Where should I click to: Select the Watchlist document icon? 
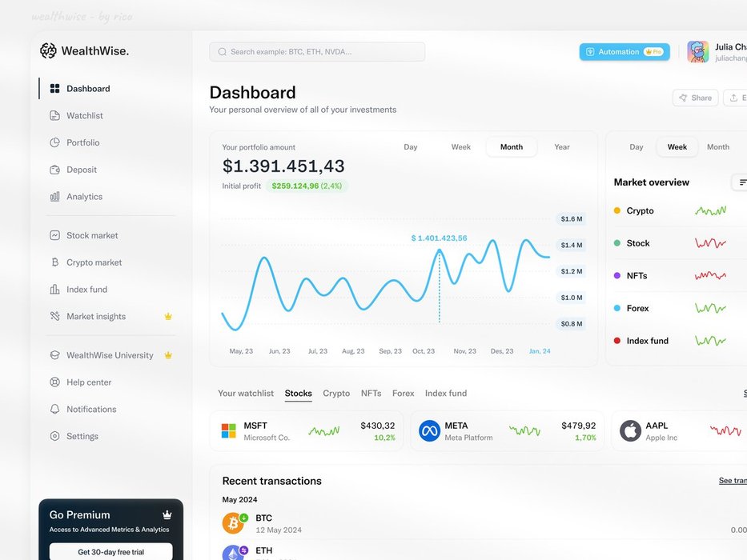pos(54,116)
